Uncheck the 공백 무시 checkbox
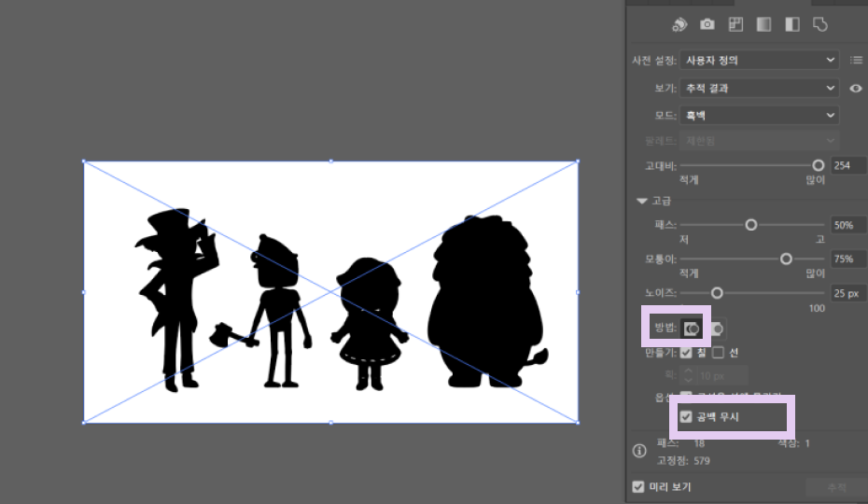The width and height of the screenshot is (868, 504). 687,416
